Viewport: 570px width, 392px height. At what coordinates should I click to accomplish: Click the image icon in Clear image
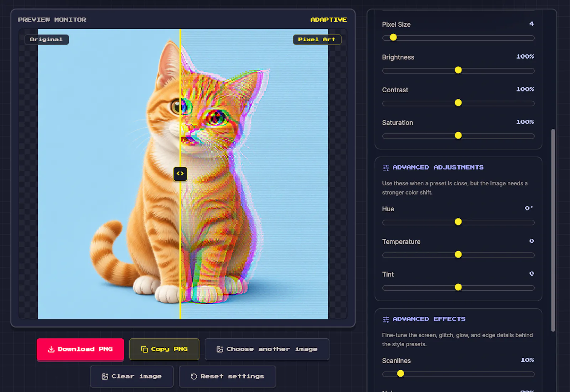105,376
